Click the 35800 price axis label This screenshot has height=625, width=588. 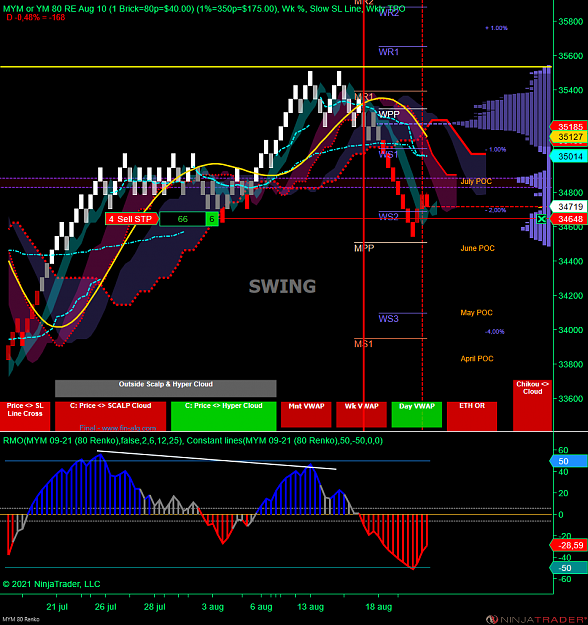[570, 22]
